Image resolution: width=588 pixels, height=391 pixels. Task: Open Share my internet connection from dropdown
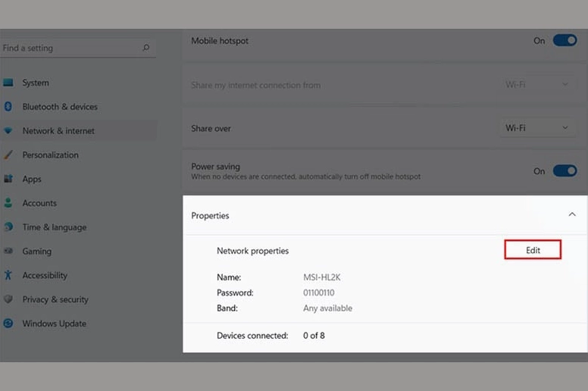click(537, 85)
